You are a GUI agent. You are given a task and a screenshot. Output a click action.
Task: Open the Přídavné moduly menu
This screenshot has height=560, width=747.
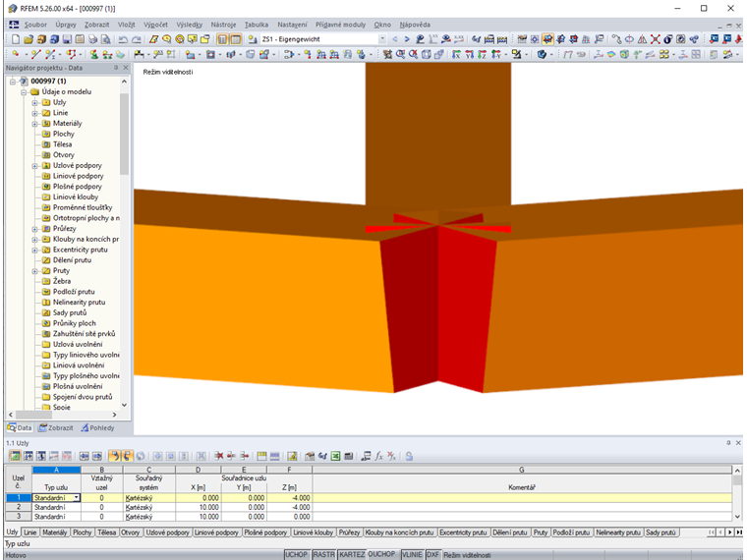pos(340,25)
